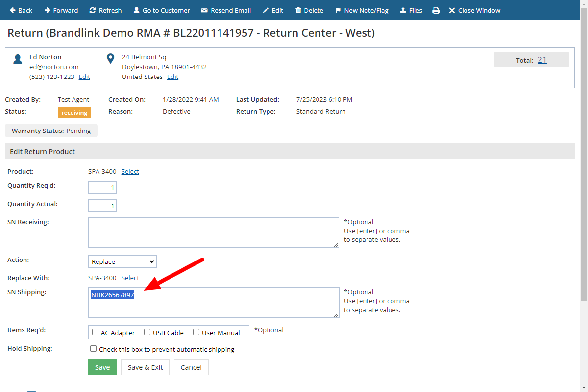The height and width of the screenshot is (392, 588).
Task: Click inside the Quantity Actual input field
Action: click(x=102, y=205)
